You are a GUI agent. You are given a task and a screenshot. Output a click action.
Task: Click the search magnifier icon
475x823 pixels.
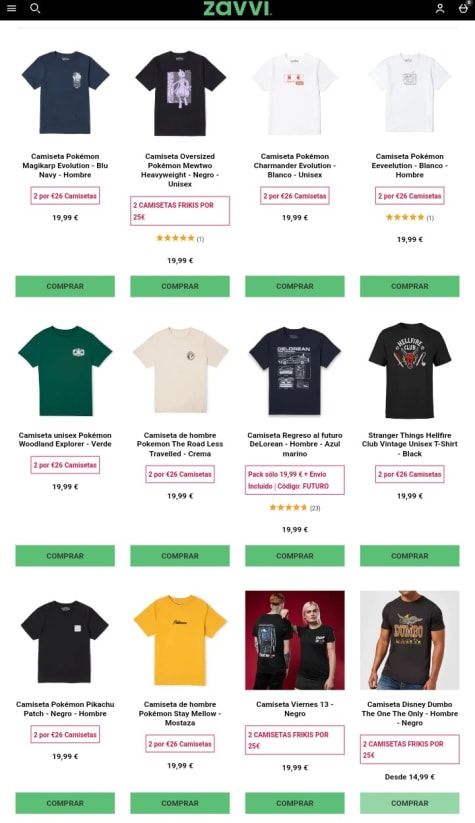pyautogui.click(x=35, y=8)
